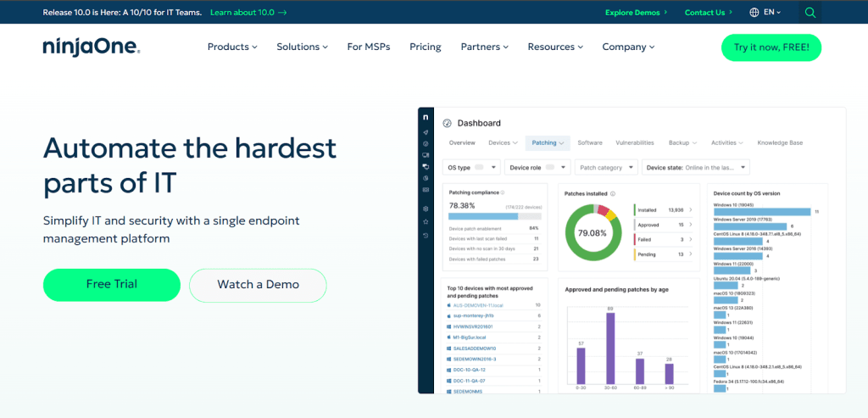Click the NinjaOne logo in the header

[x=91, y=47]
